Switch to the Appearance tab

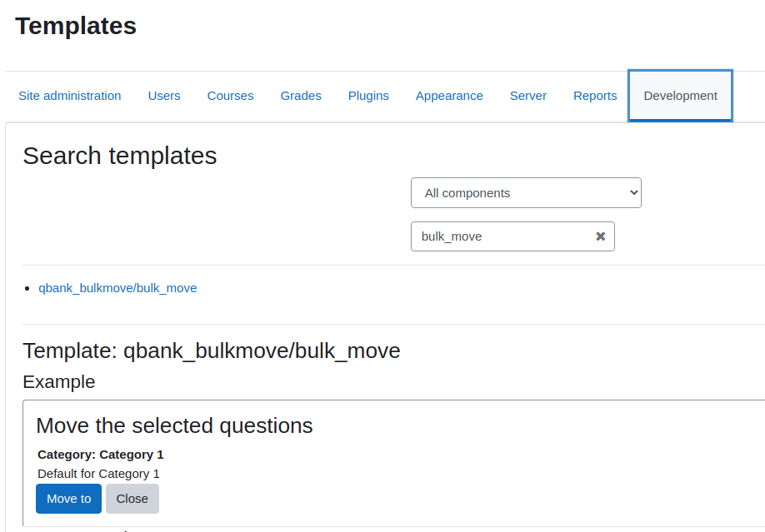click(x=449, y=96)
